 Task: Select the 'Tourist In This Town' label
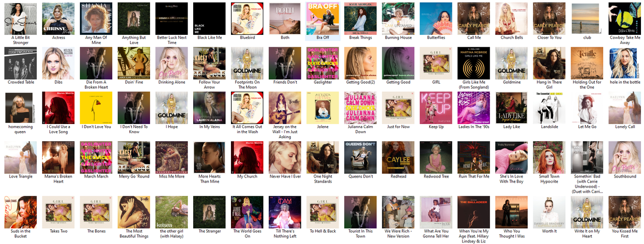pos(360,233)
